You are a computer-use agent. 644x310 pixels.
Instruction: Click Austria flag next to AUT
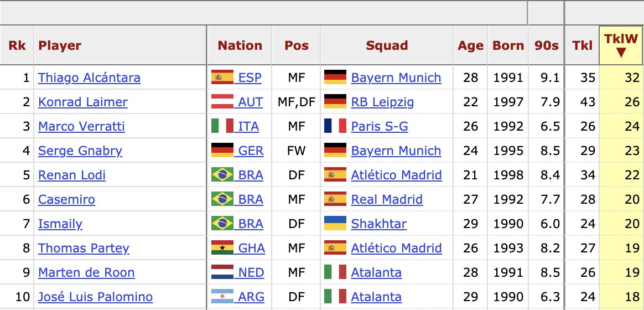point(222,102)
